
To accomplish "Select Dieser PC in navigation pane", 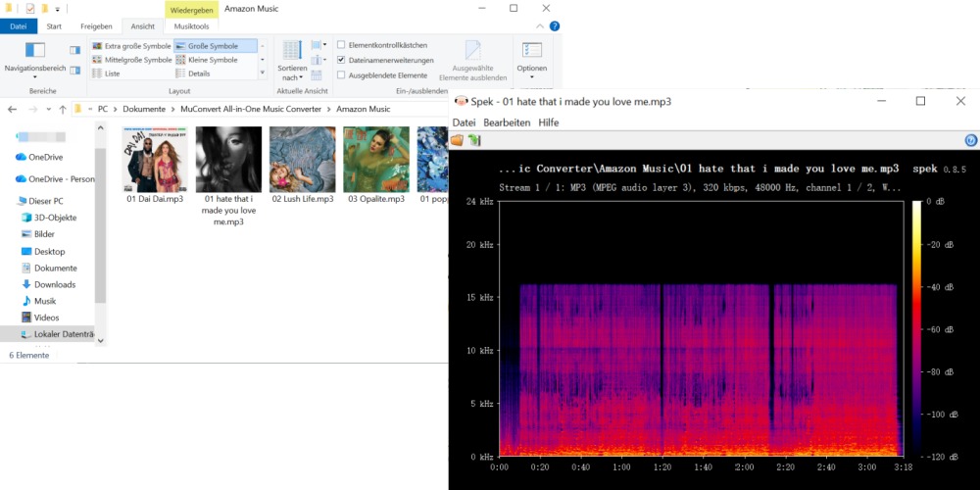I will coord(46,201).
